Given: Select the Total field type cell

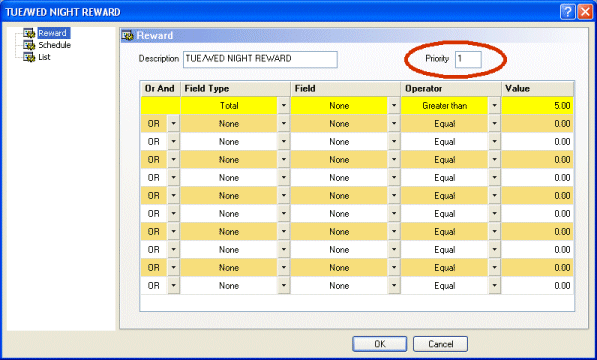Looking at the screenshot, I should (229, 106).
